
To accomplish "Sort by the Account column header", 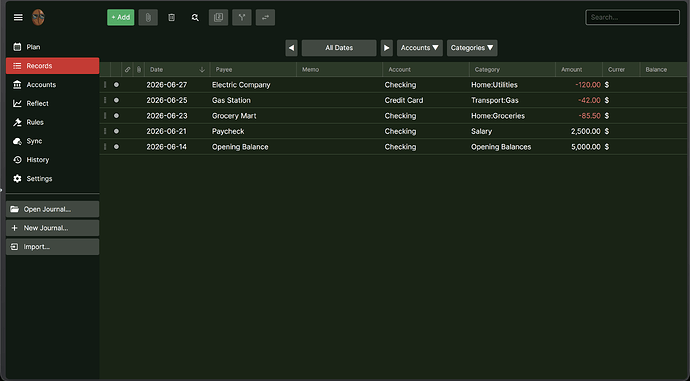I will tap(426, 70).
